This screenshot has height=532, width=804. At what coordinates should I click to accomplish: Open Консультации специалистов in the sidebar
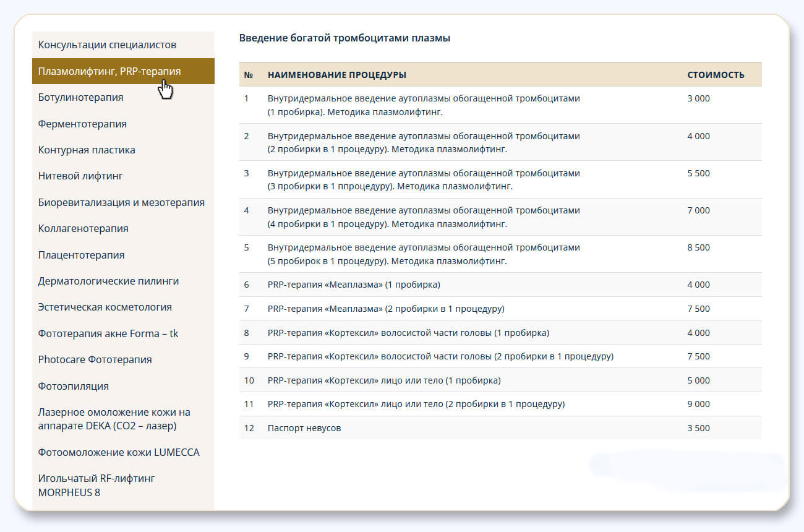click(x=107, y=45)
